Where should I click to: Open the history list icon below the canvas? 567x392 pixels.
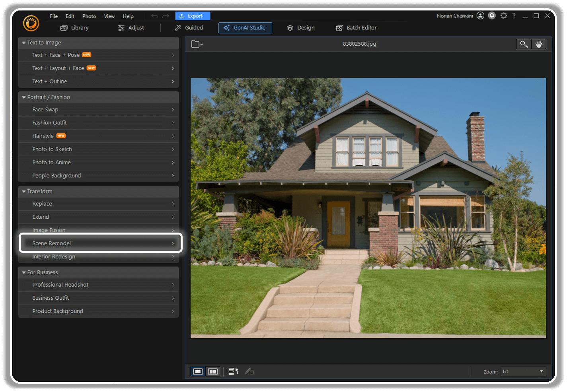[x=233, y=371]
